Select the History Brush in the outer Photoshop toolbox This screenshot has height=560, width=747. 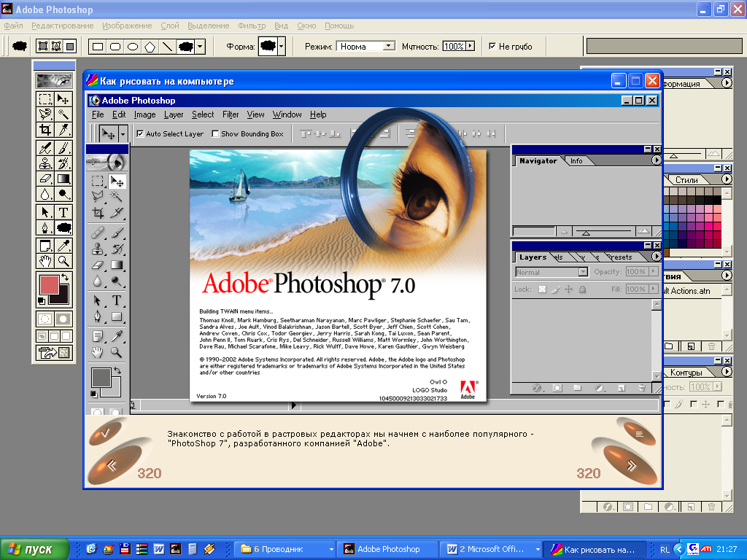[63, 163]
